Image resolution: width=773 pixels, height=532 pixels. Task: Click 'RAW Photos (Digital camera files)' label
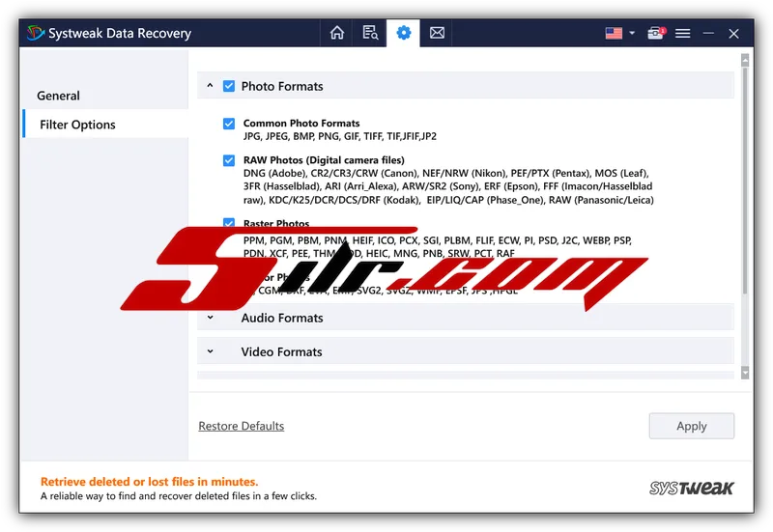coord(324,160)
